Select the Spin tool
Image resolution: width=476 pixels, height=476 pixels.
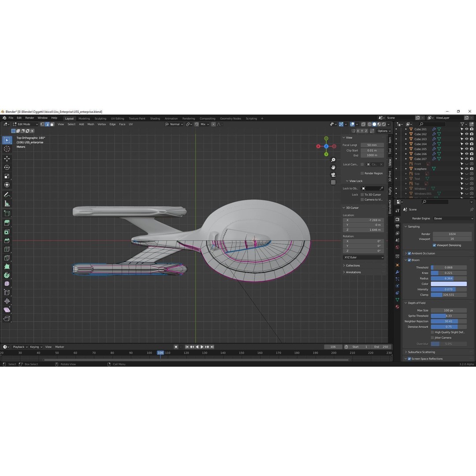7,275
